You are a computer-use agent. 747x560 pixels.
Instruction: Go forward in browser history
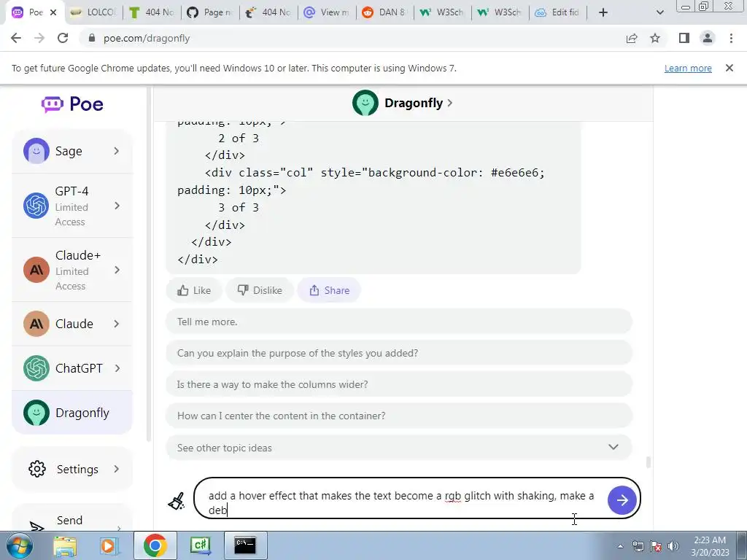click(x=39, y=38)
